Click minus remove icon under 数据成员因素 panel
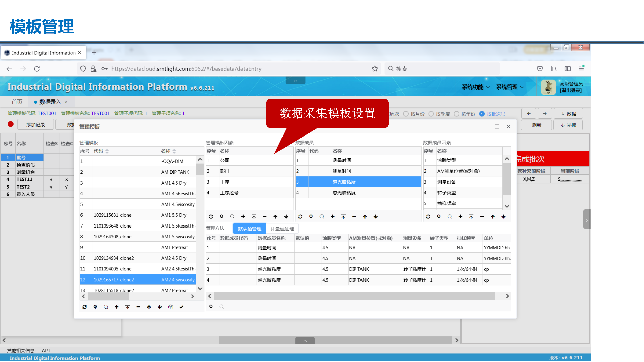 pos(482,216)
